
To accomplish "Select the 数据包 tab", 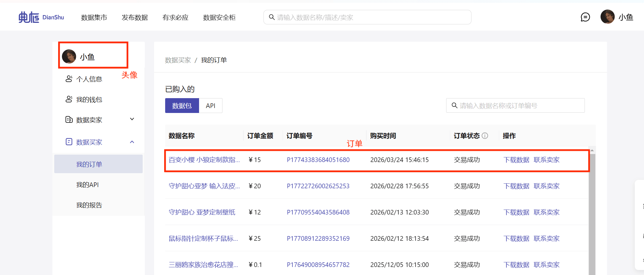I will click(182, 106).
